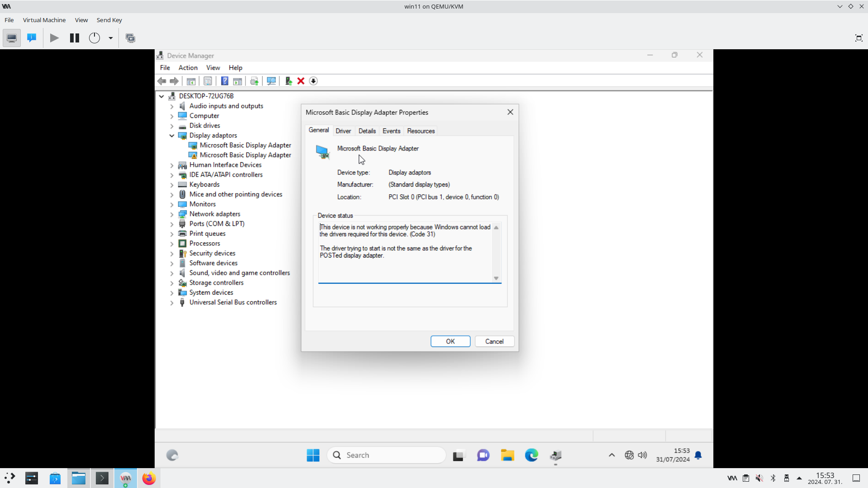Click the Properties toolbar icon in Device Manager
Image resolution: width=868 pixels, height=488 pixels.
coord(208,81)
